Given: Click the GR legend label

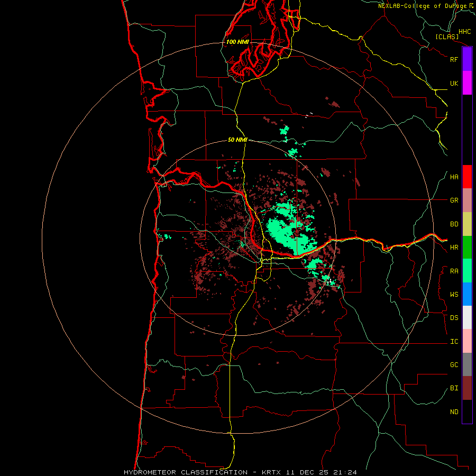Looking at the screenshot, I should tap(454, 200).
